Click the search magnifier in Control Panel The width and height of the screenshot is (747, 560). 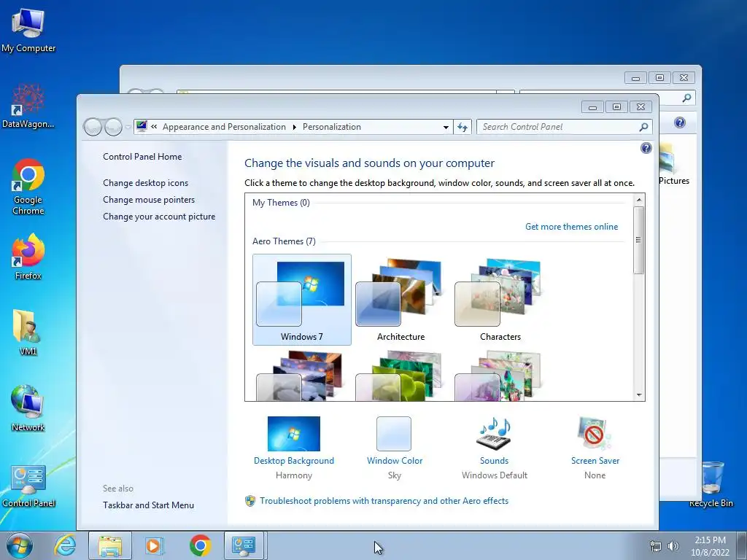point(643,127)
